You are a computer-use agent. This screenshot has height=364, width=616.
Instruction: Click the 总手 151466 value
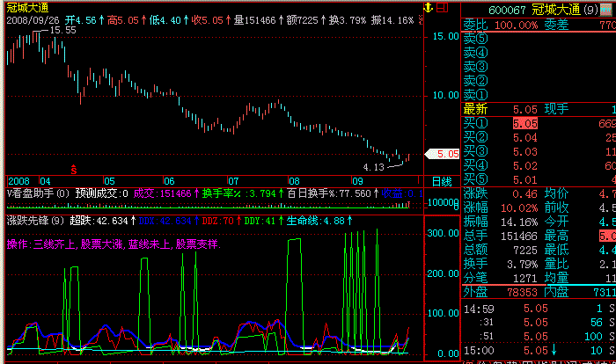coord(519,237)
